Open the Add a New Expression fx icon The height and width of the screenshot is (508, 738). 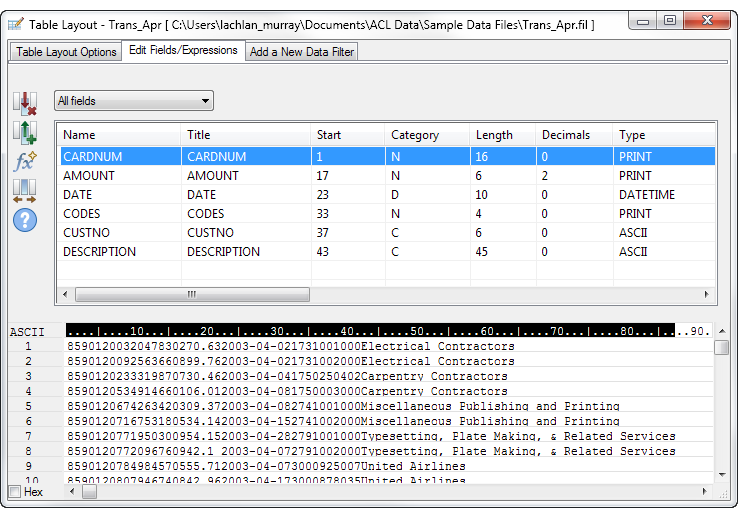[x=24, y=161]
